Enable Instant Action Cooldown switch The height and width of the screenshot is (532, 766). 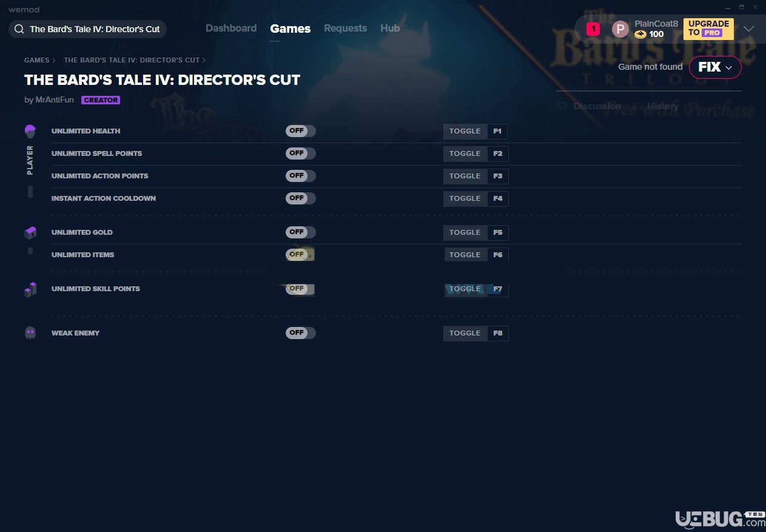(x=301, y=198)
